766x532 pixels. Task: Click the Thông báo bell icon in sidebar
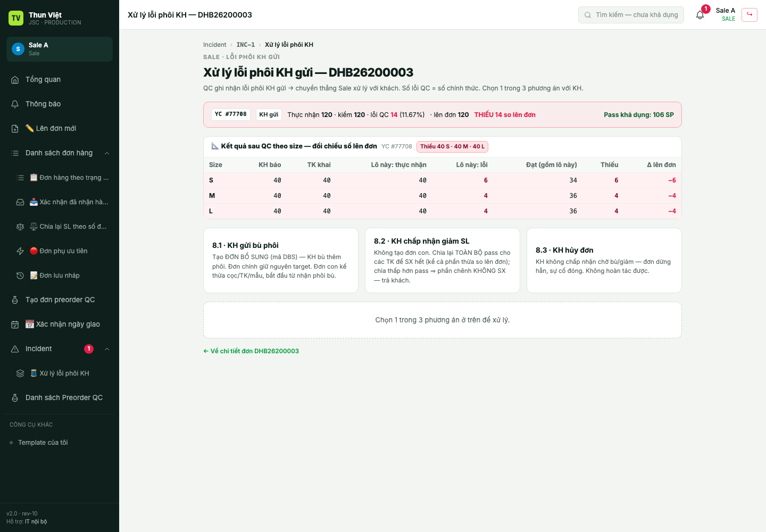pyautogui.click(x=15, y=104)
